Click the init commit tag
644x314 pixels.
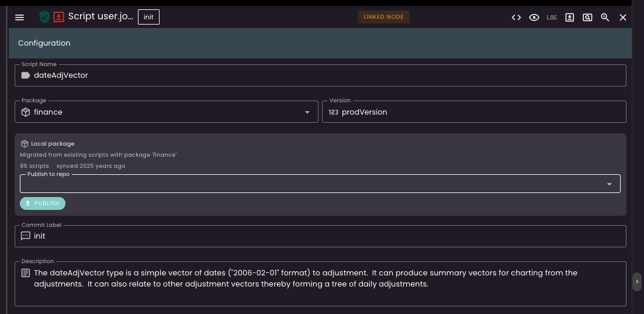click(148, 17)
